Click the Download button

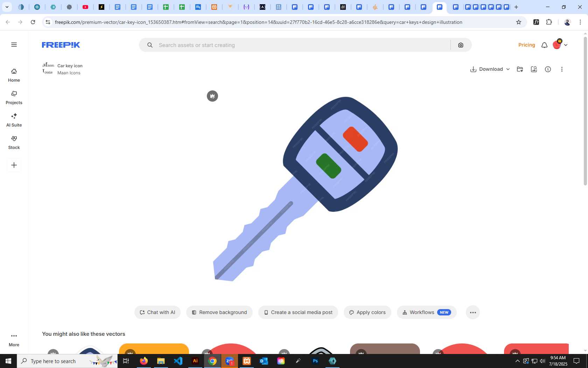[x=486, y=69]
